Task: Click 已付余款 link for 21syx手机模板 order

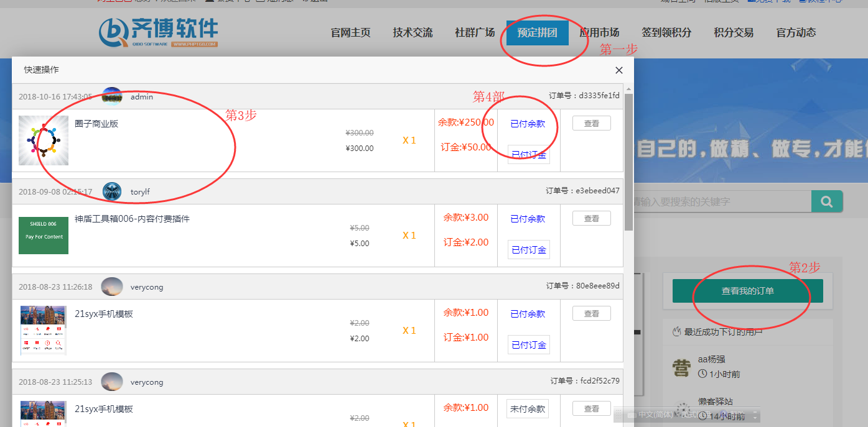Action: (528, 314)
